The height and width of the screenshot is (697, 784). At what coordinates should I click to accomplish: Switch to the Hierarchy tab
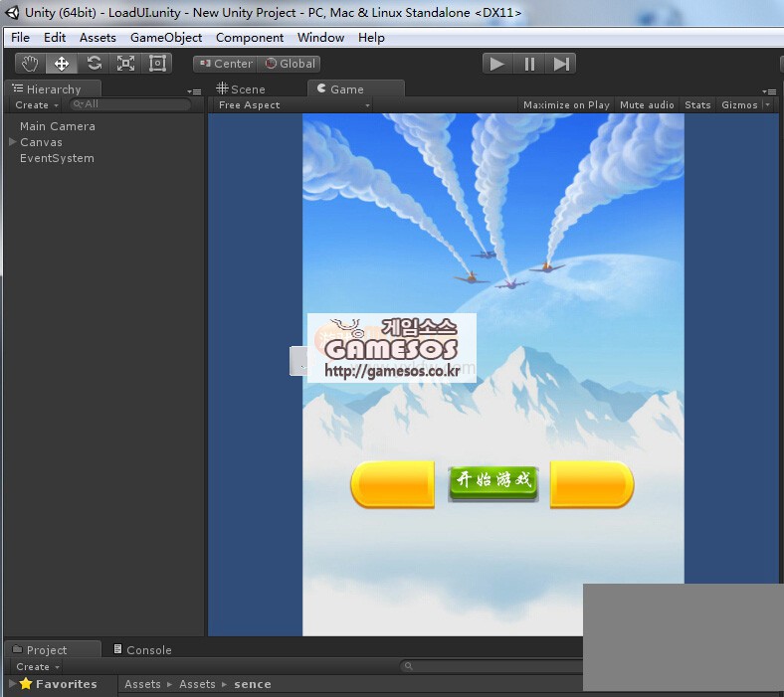pyautogui.click(x=54, y=88)
